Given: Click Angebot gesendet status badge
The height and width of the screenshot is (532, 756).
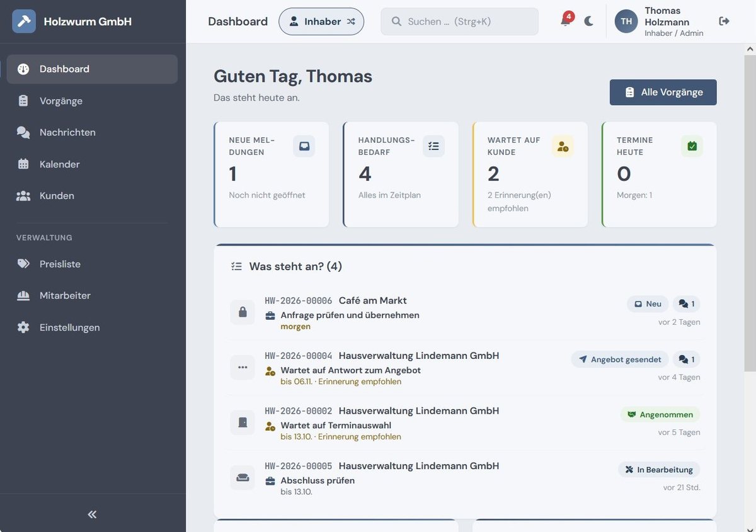Looking at the screenshot, I should pyautogui.click(x=620, y=359).
